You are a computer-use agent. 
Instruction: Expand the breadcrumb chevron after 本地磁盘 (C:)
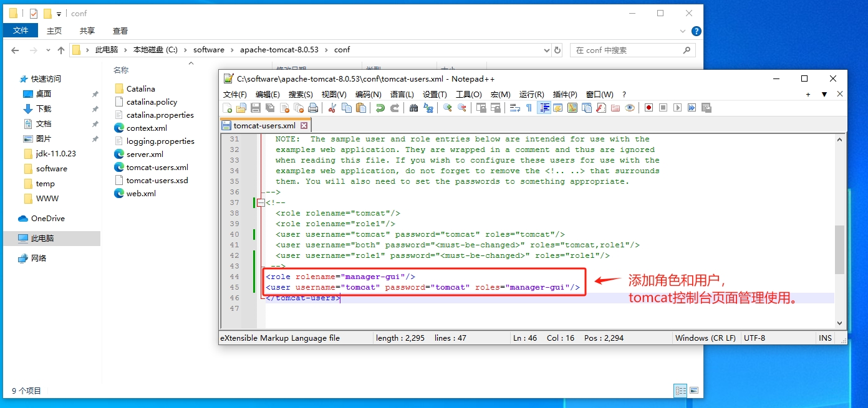point(186,50)
